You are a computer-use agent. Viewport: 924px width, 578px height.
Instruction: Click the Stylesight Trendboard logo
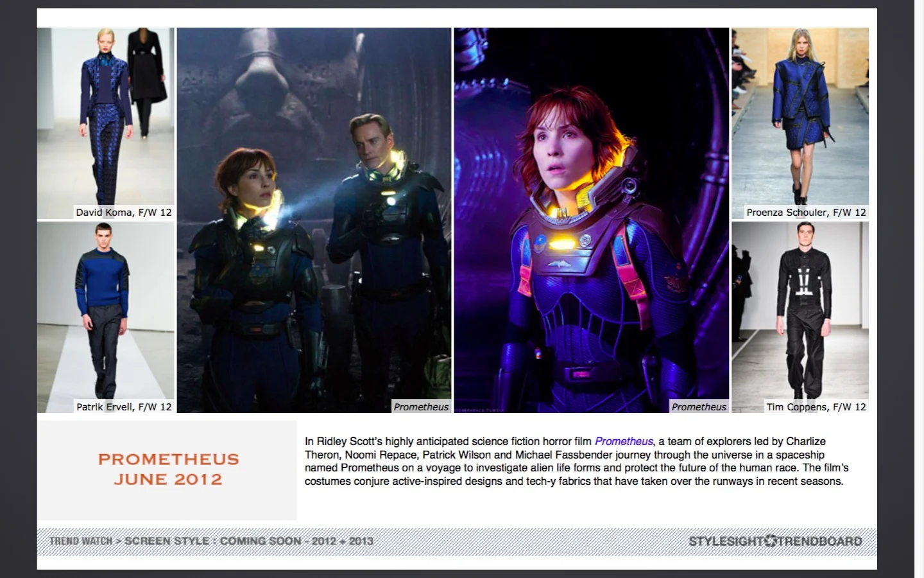pos(775,541)
